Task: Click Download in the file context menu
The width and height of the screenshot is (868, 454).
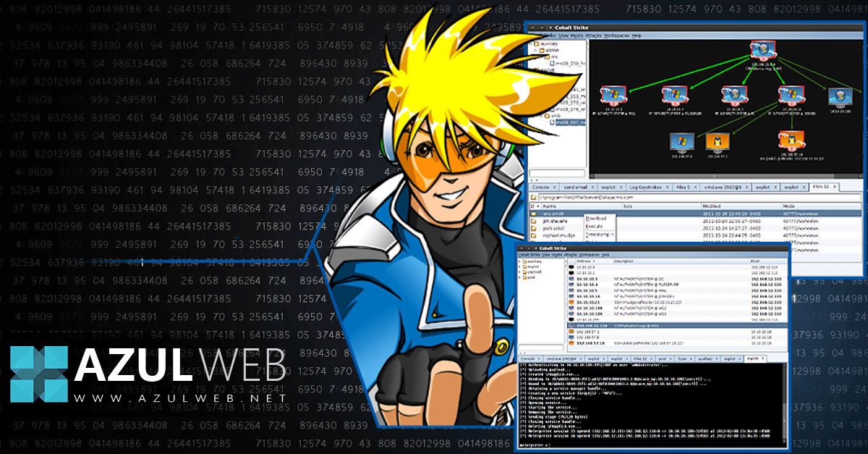Action: pos(595,218)
